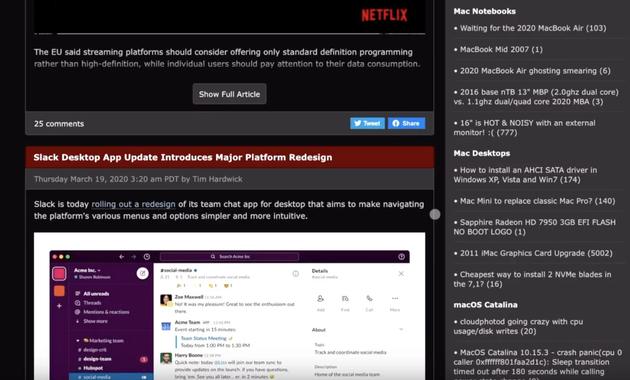
Task: Open the 25 comments link
Action: (x=59, y=124)
